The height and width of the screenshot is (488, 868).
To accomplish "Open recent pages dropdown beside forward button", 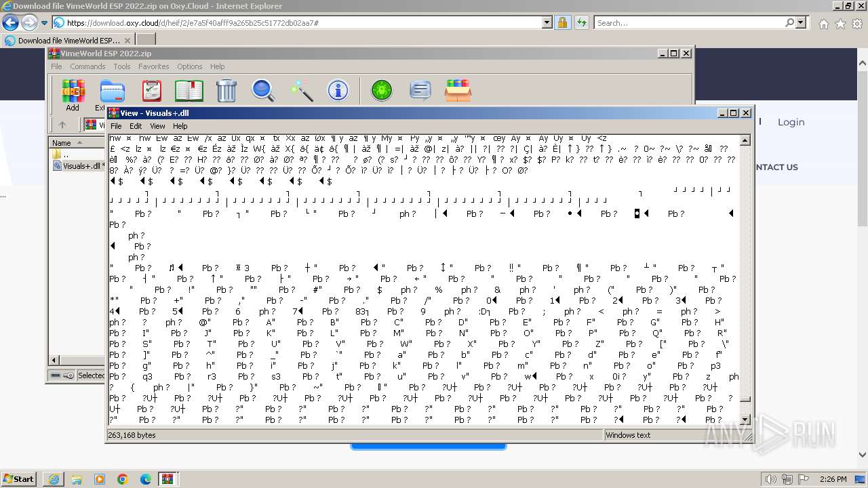I will [44, 22].
